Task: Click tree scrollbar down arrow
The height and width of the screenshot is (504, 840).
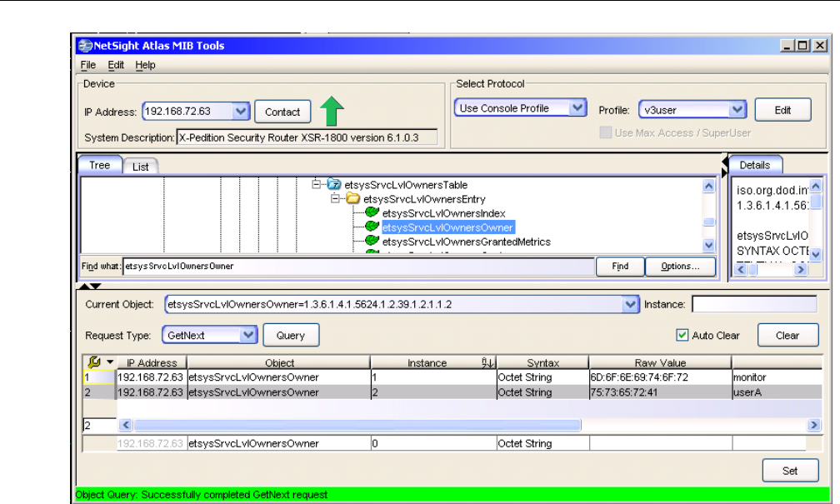Action: coord(708,245)
